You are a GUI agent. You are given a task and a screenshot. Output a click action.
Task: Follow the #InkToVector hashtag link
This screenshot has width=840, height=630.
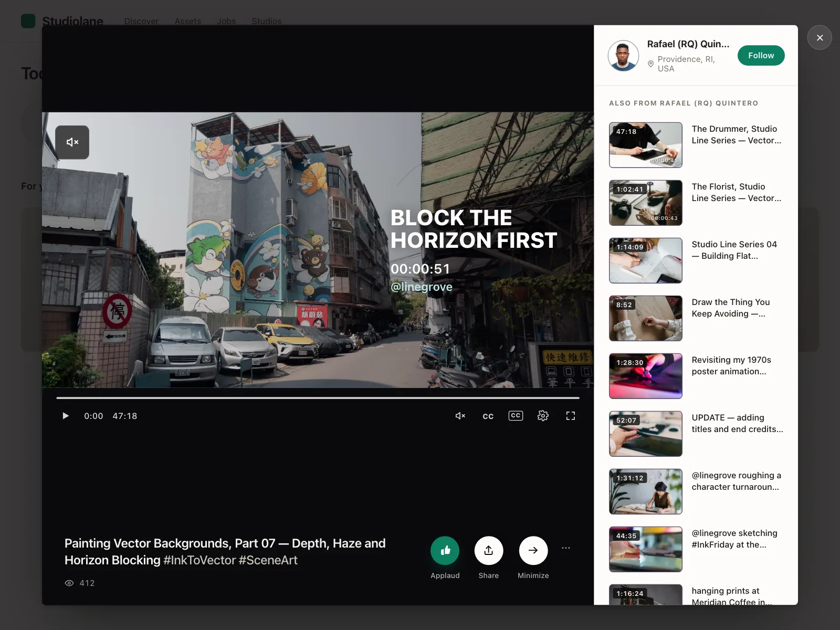[x=199, y=560]
